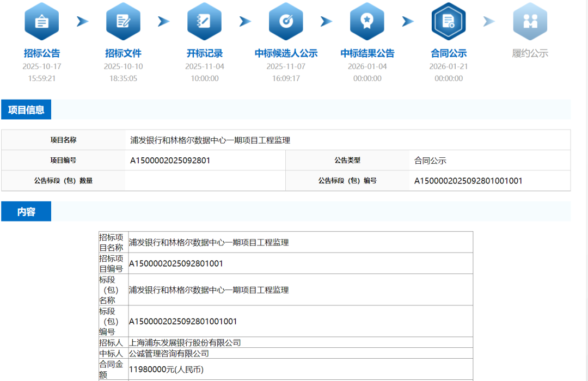Go to the 合同公示 step label
This screenshot has width=588, height=381.
[449, 53]
